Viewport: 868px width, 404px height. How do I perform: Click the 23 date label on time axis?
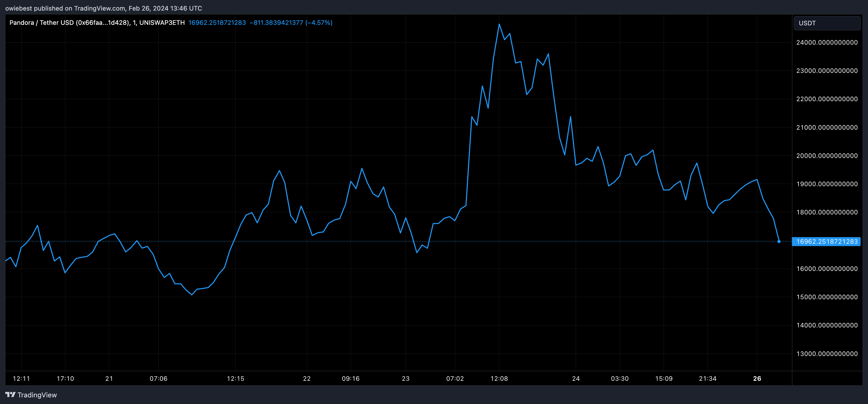point(406,378)
